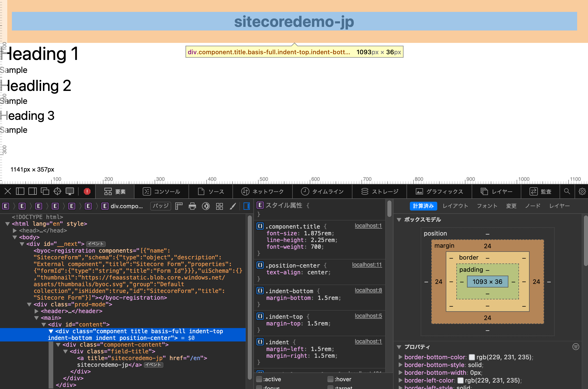
Task: Click the filter icon in プロパティ section
Action: click(576, 347)
